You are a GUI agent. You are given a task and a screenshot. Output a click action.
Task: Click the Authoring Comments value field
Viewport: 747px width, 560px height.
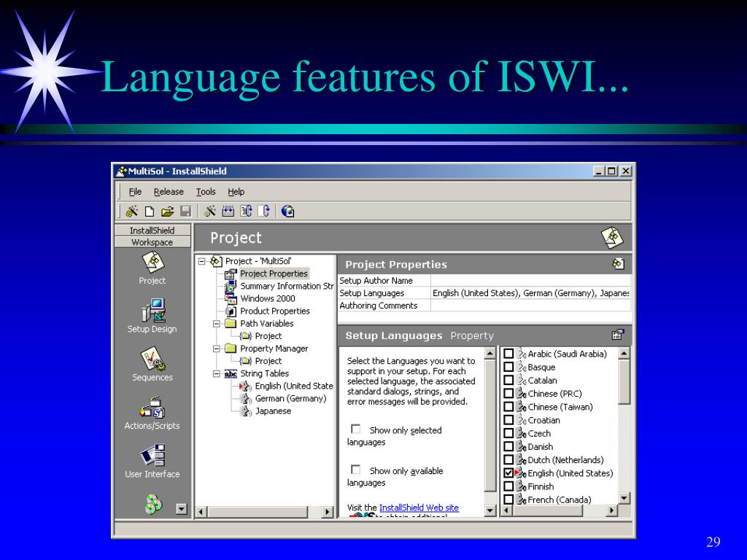pyautogui.click(x=531, y=306)
